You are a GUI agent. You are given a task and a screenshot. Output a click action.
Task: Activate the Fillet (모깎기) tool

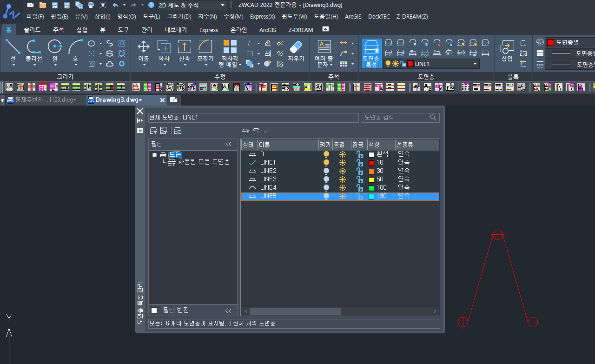[205, 50]
